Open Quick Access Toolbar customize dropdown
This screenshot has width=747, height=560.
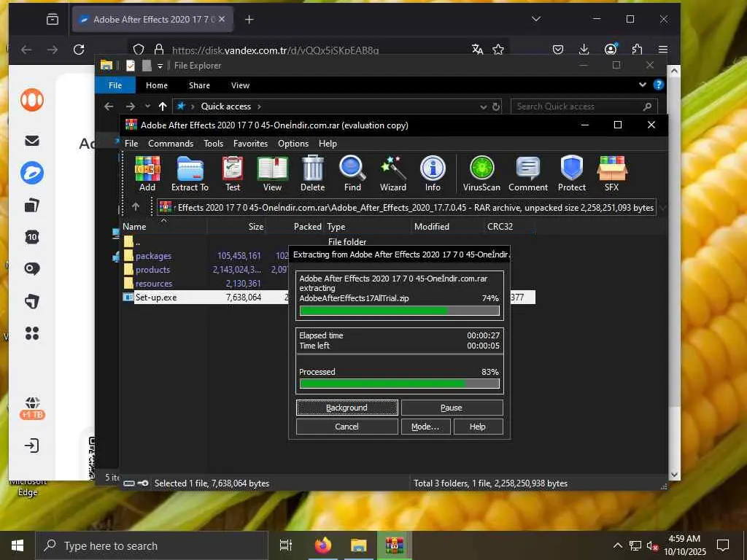(x=160, y=66)
